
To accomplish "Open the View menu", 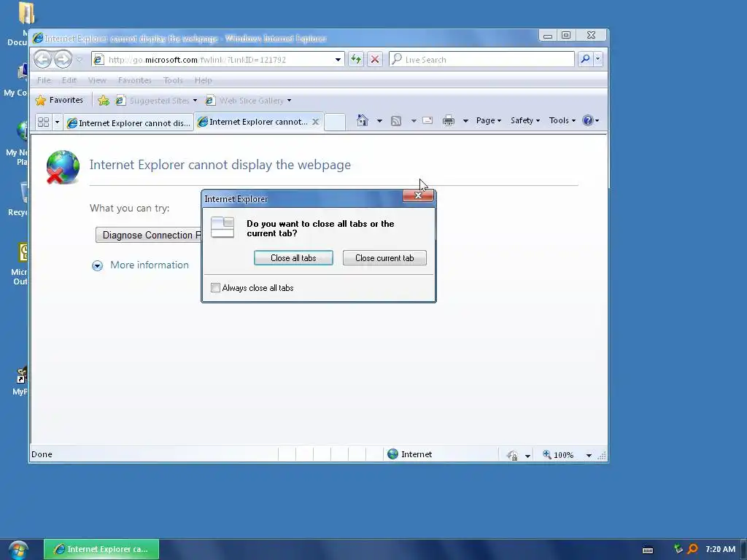I will click(x=97, y=80).
